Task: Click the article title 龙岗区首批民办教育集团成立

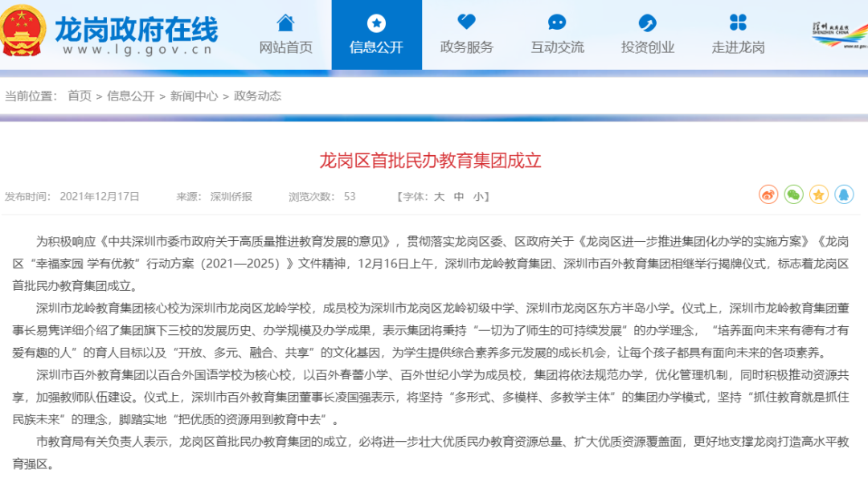Action: 430,161
